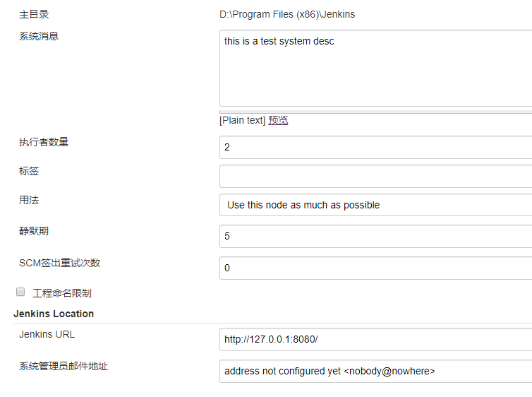This screenshot has width=532, height=397.
Task: Focus the SCM签出重试次数 input showing 0
Action: [x=375, y=268]
